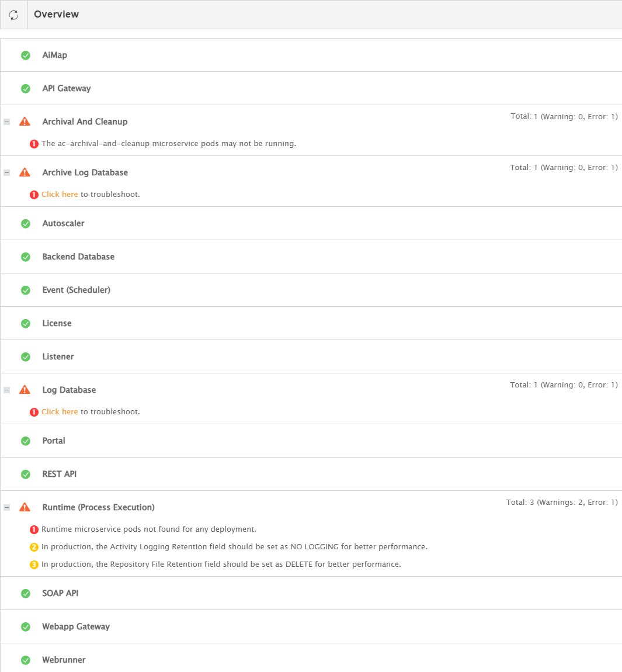This screenshot has height=672, width=622.
Task: Select the Event (Scheduler) service row
Action: (76, 290)
